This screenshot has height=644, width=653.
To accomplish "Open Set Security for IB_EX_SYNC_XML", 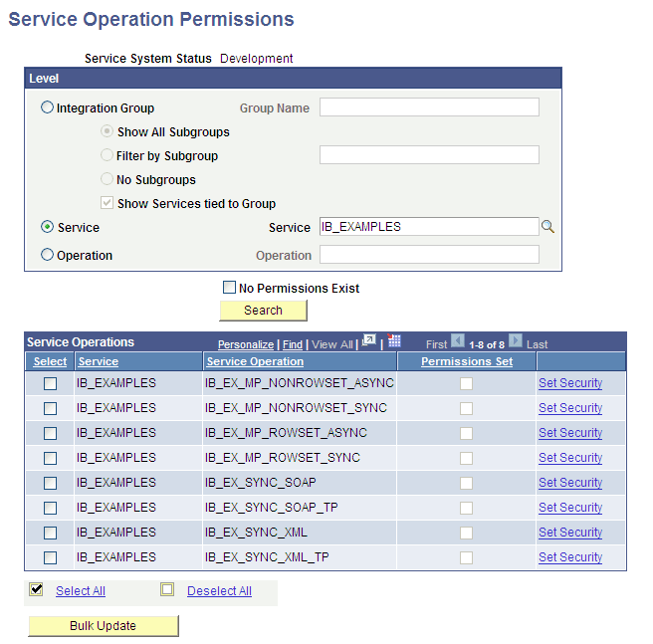I will 570,533.
